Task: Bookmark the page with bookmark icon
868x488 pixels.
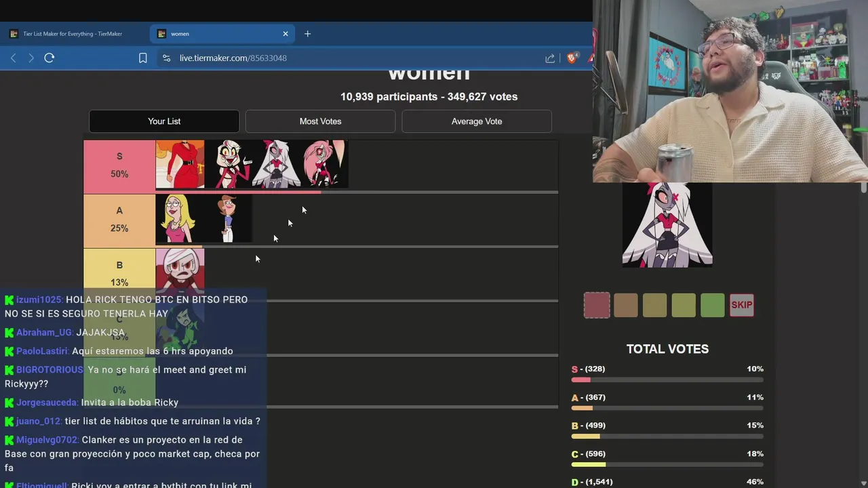Action: point(143,58)
